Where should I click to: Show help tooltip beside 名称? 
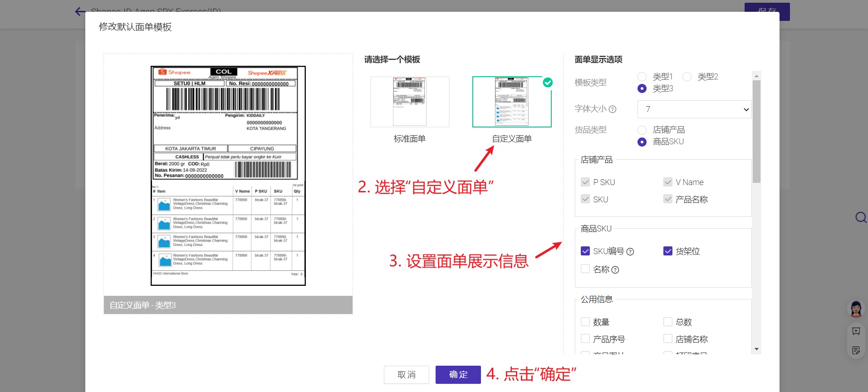coord(615,270)
